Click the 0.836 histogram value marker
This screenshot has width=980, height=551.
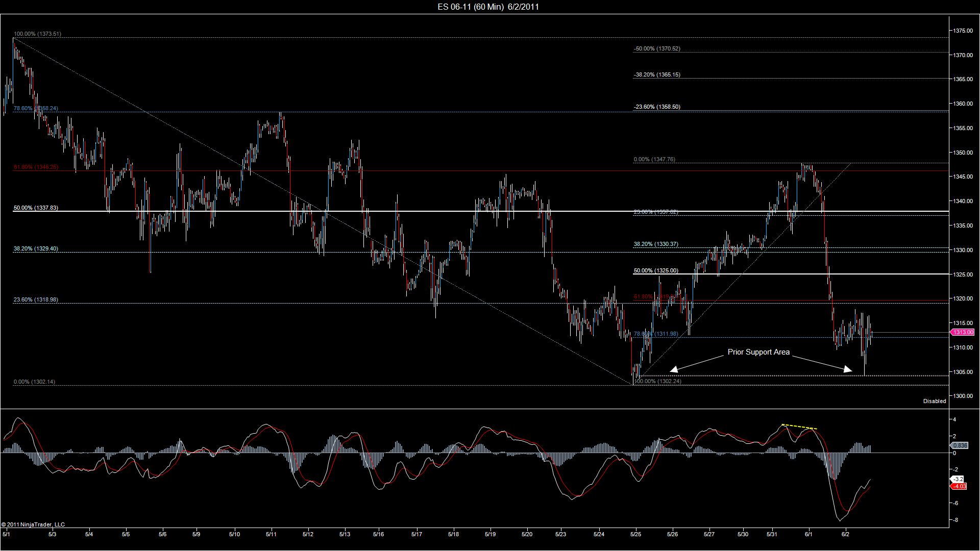point(960,445)
